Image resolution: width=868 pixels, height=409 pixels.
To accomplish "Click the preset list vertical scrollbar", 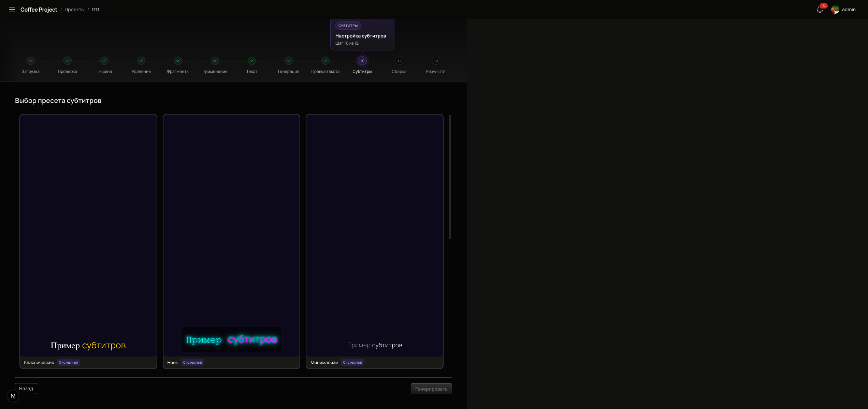I will coord(450,177).
